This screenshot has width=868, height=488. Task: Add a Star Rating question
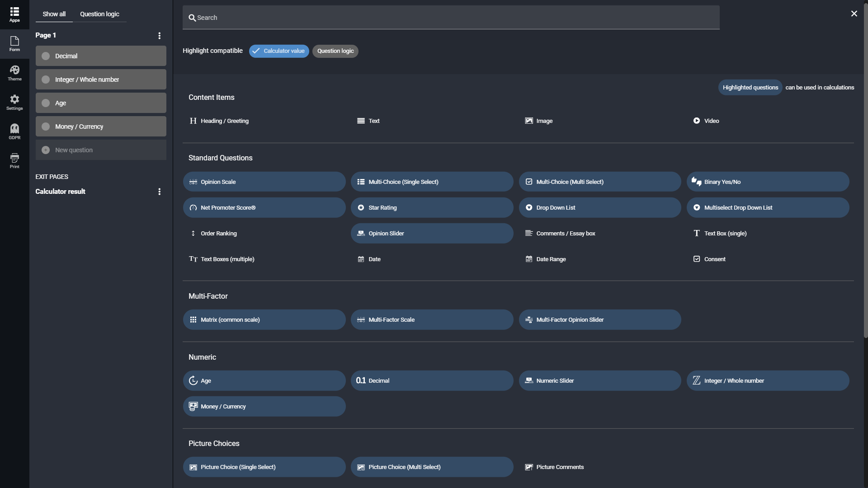(x=432, y=208)
